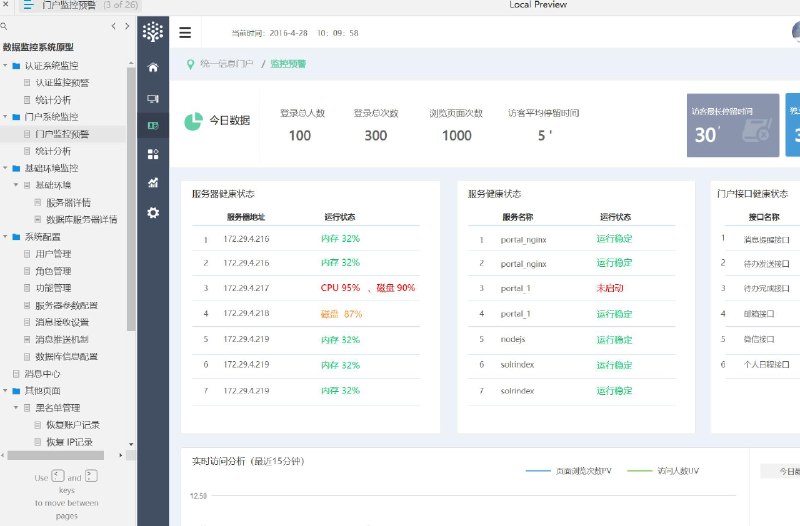Open the home icon in dark sidebar
The height and width of the screenshot is (526, 800).
click(x=153, y=67)
